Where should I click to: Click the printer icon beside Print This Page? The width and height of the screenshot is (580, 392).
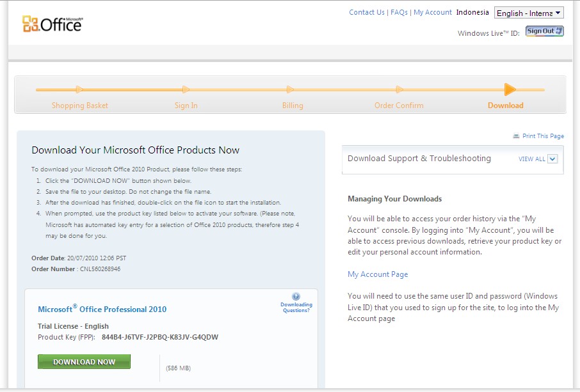516,136
